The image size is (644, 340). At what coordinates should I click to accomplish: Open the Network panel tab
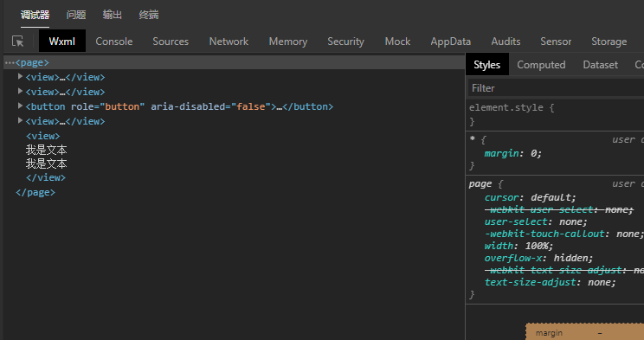click(229, 42)
